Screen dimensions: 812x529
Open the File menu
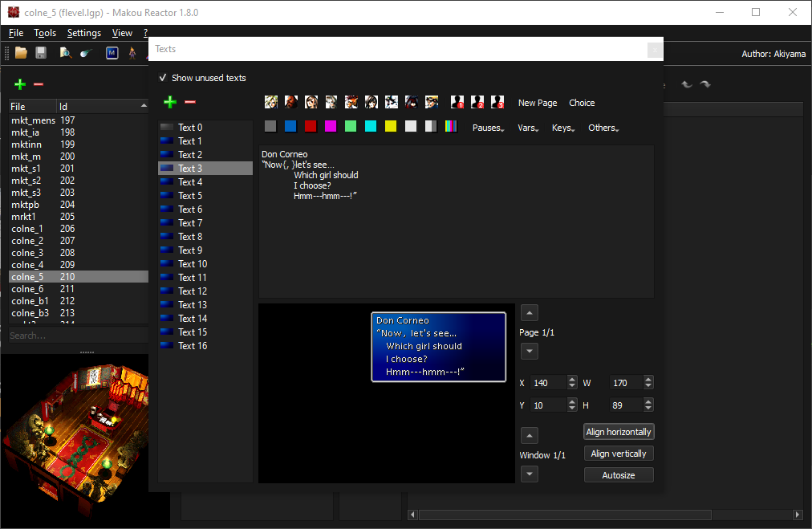(x=16, y=33)
